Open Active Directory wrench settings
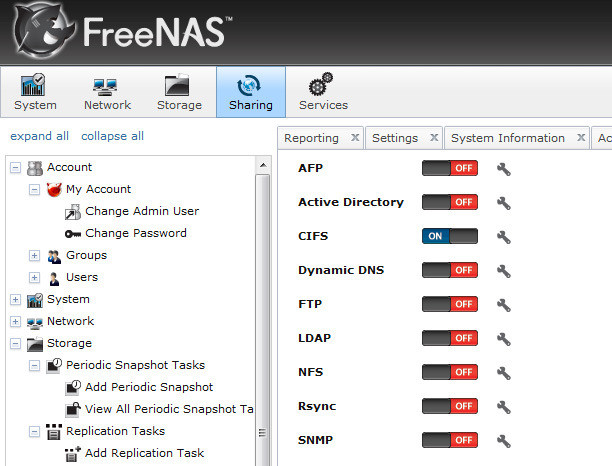 504,203
